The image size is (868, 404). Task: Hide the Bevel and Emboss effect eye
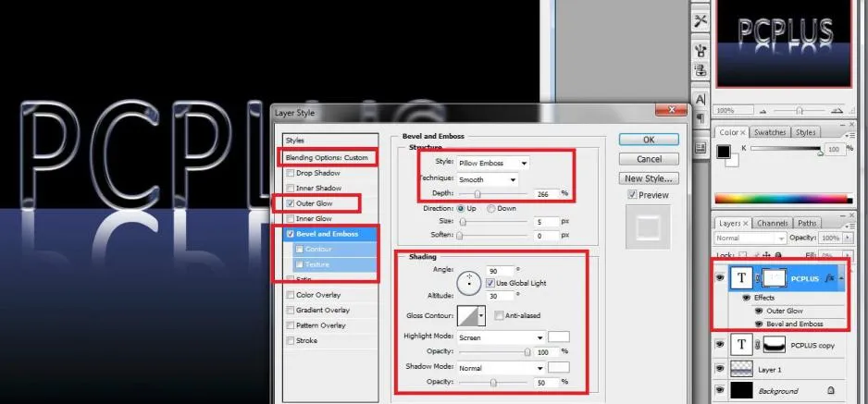(759, 324)
